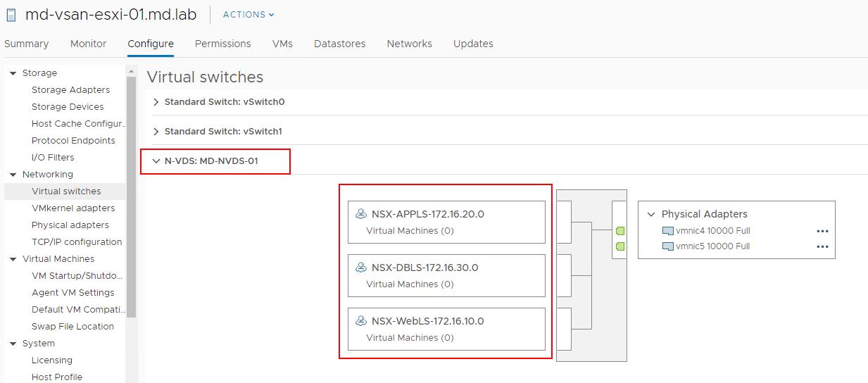Open the ellipsis menu for vmnic4

pos(822,231)
